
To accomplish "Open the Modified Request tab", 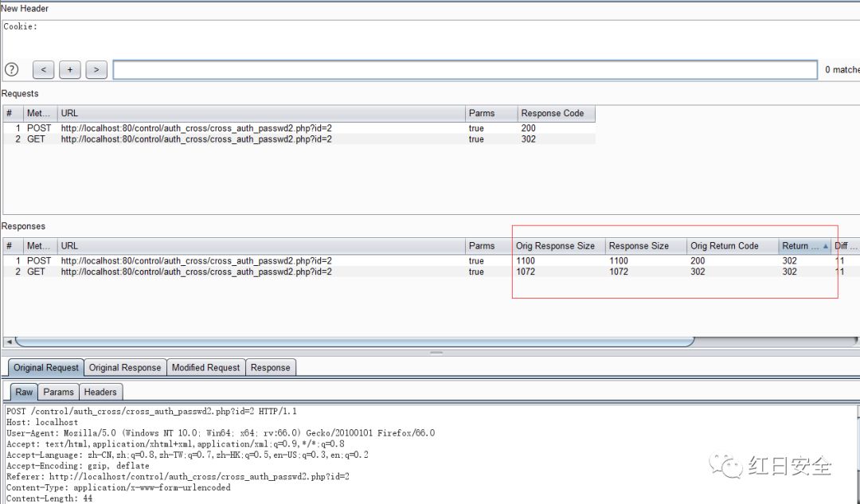I will tap(205, 367).
